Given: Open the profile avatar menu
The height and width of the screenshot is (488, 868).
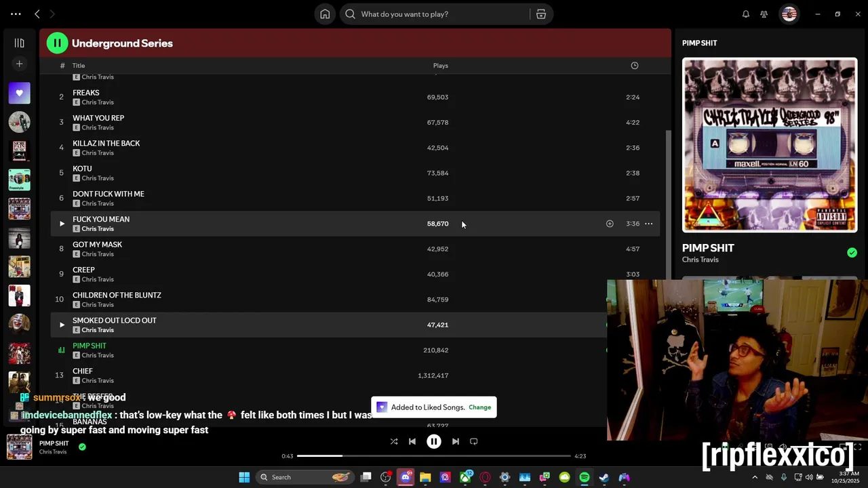Looking at the screenshot, I should (789, 14).
